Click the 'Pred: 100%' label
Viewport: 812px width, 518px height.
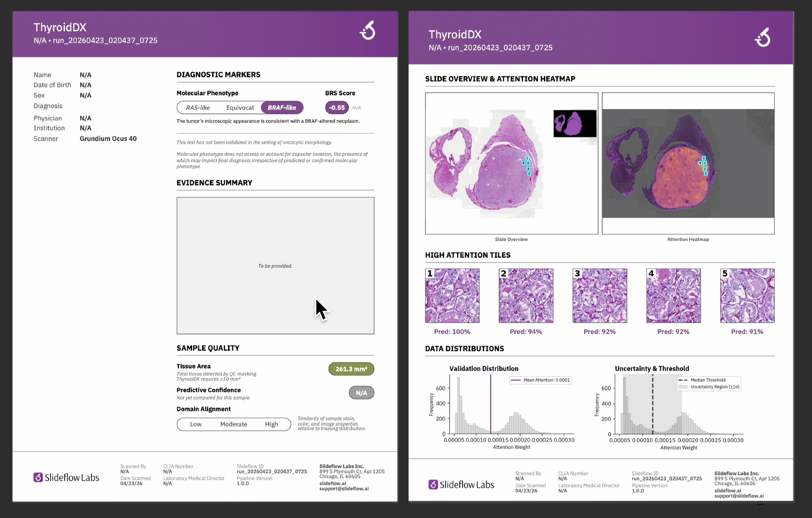coord(452,332)
